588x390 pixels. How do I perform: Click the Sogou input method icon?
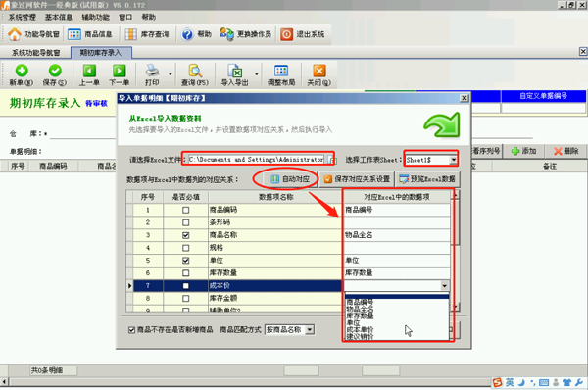(498, 382)
